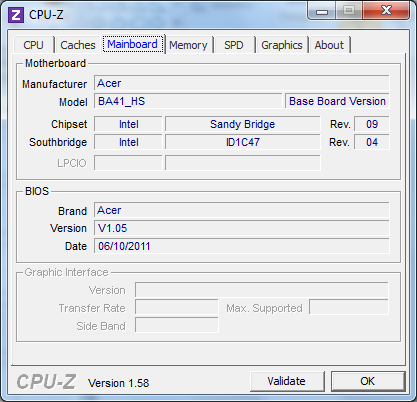Open the CPU tab
417x402 pixels.
point(33,45)
